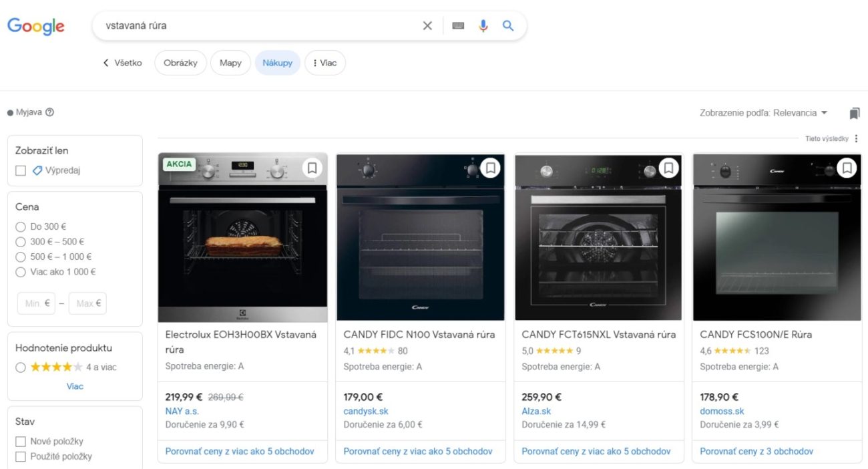Screen dimensions: 868x469
Task: Click the 4,1 rating with 80 reviews
Action: point(375,351)
